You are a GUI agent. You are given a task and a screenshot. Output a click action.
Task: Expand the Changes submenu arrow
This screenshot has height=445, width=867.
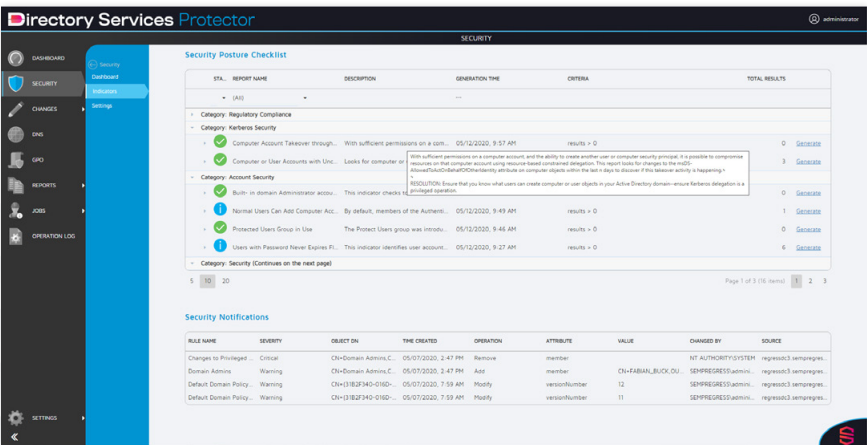tap(83, 109)
